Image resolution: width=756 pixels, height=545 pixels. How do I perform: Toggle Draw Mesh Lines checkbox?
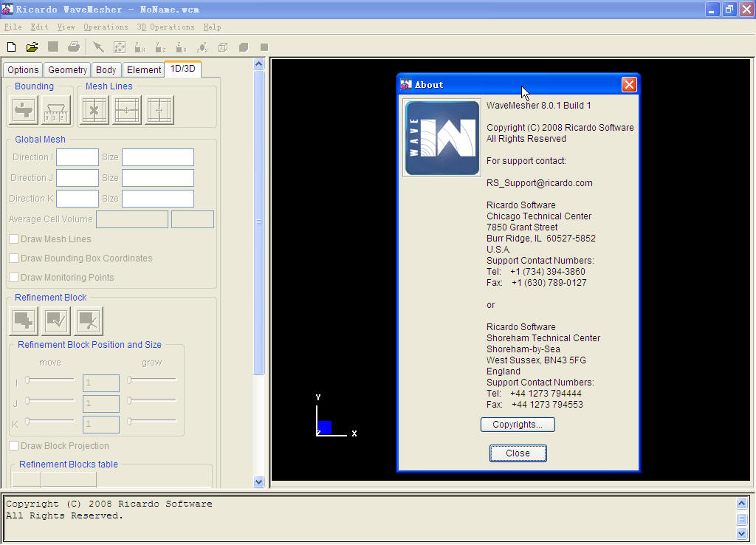14,239
